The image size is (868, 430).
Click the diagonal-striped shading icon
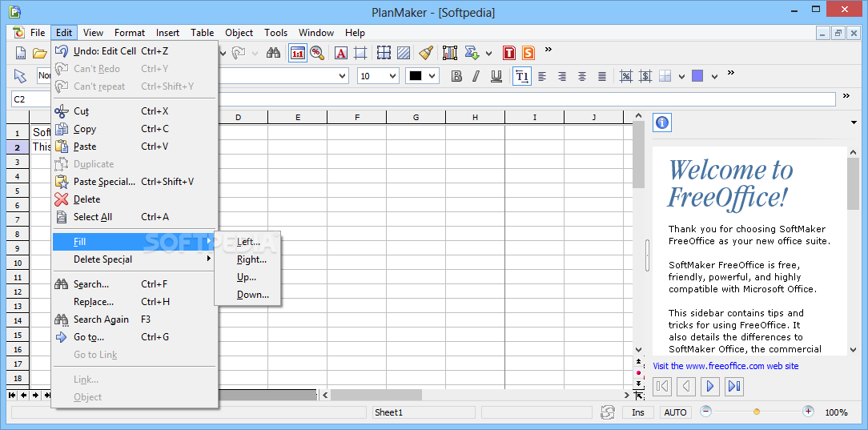(x=404, y=53)
